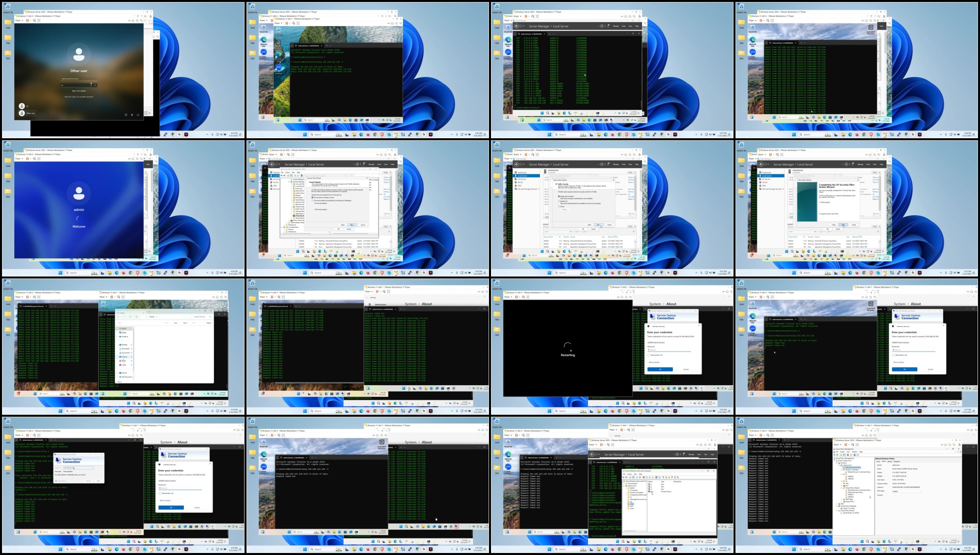Image resolution: width=980 pixels, height=555 pixels.
Task: Open host File Explorer taskbar icon in 4:26 PM frame
Action: coord(354,134)
